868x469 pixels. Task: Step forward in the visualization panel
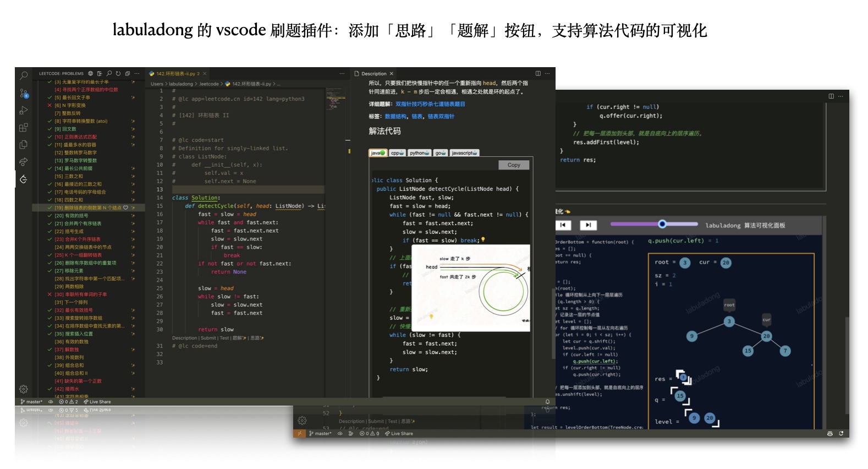tap(588, 225)
